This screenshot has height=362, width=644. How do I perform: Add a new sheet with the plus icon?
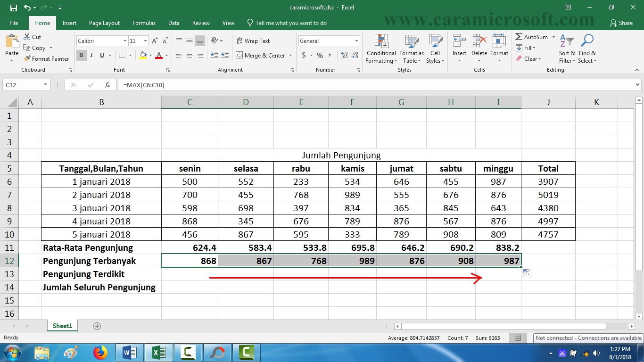[97, 326]
